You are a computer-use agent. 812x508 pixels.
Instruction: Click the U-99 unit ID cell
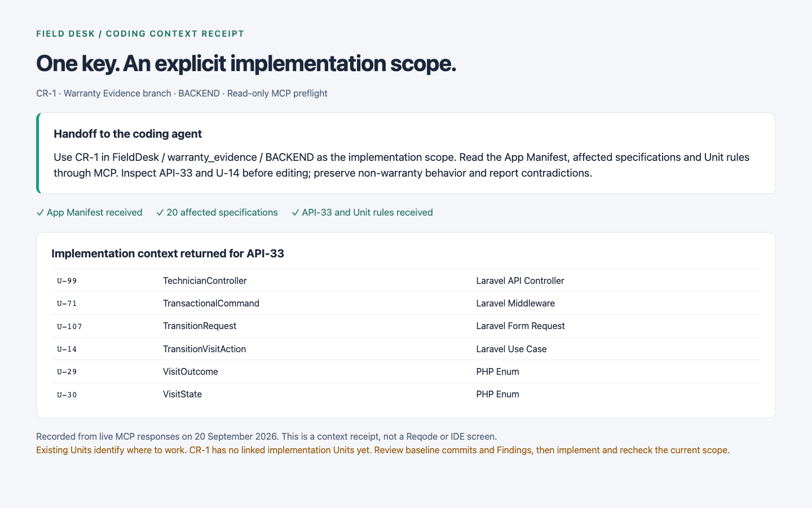tap(67, 281)
